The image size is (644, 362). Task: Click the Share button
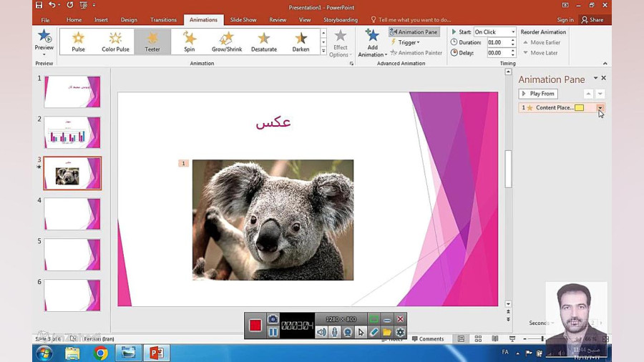click(592, 20)
